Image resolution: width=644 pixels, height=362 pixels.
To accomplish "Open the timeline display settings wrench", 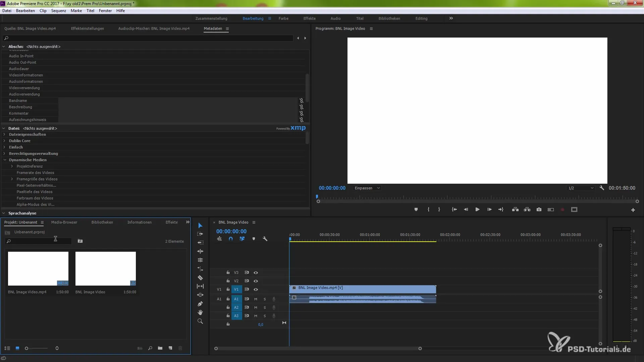I will pyautogui.click(x=265, y=239).
